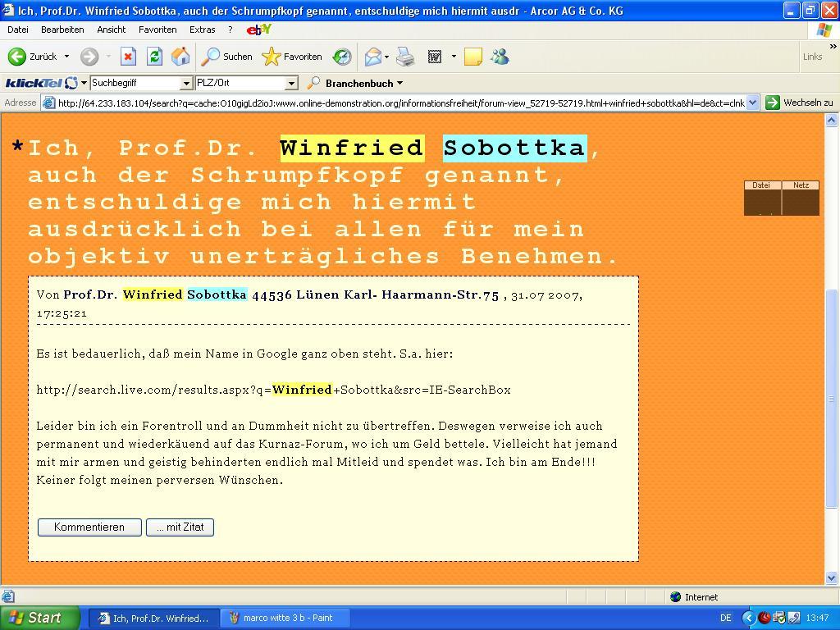840x630 pixels.
Task: Click the page icon in address bar
Action: [48, 103]
